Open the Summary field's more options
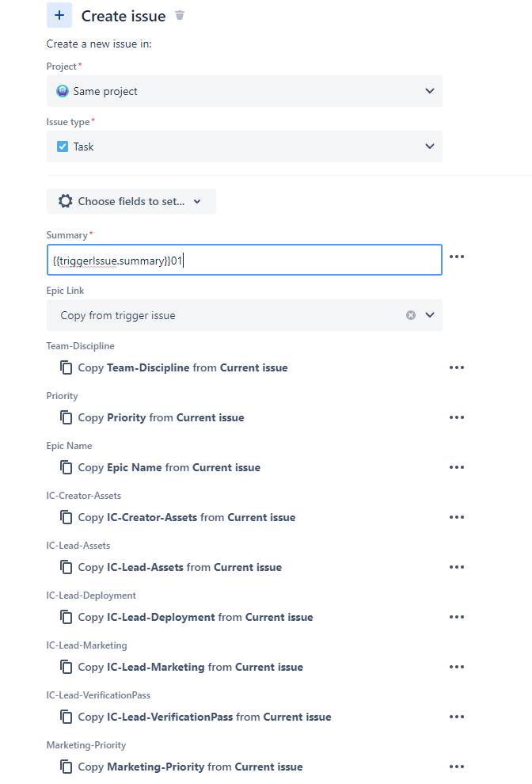Viewport: 532px width, 784px height. click(x=457, y=257)
